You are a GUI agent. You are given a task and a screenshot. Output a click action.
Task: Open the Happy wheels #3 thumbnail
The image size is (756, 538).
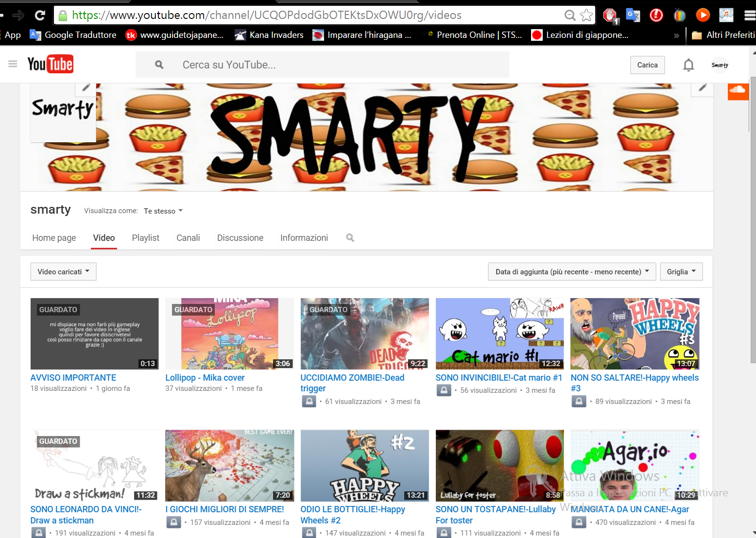[x=635, y=334]
